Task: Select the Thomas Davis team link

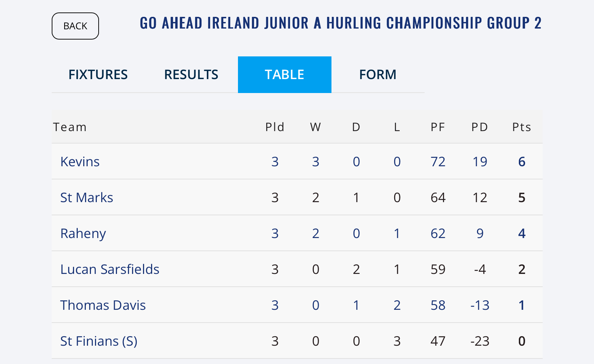Action: coord(103,305)
